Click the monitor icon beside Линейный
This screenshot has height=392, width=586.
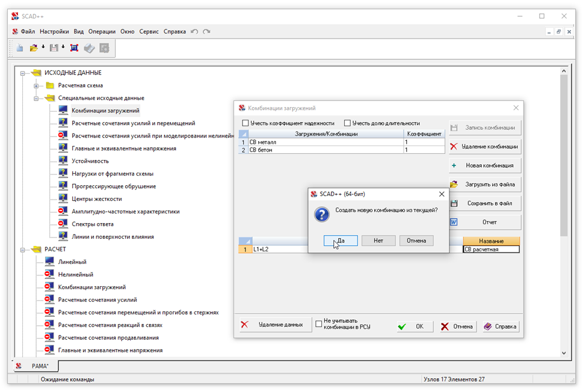pos(49,262)
